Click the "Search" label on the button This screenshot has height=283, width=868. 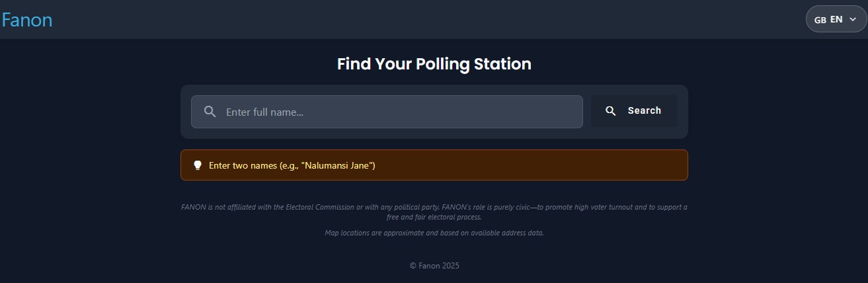pos(644,110)
